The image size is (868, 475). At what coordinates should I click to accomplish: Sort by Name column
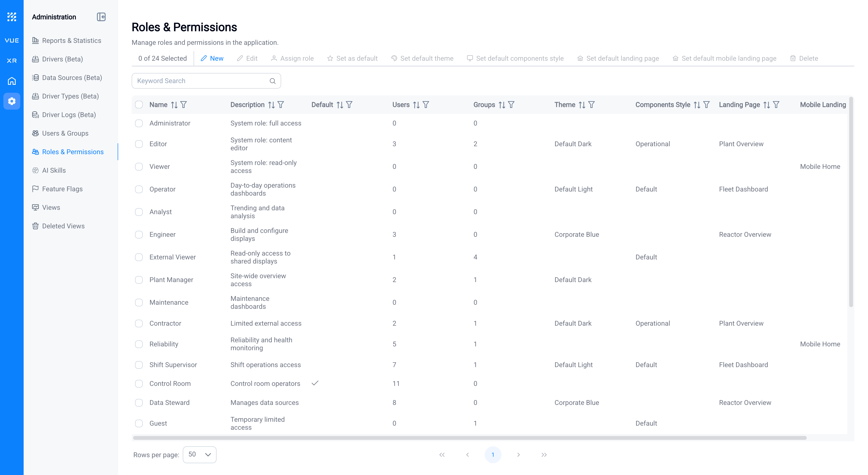point(174,105)
